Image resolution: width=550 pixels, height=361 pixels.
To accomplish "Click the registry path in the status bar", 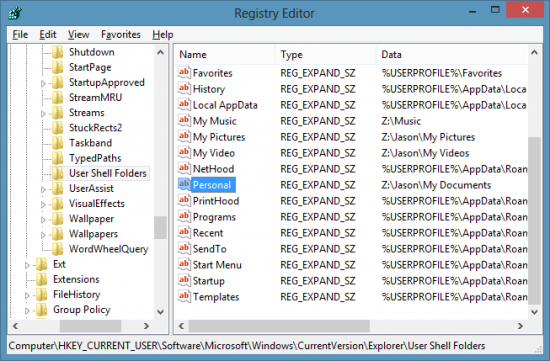I will pos(247,346).
